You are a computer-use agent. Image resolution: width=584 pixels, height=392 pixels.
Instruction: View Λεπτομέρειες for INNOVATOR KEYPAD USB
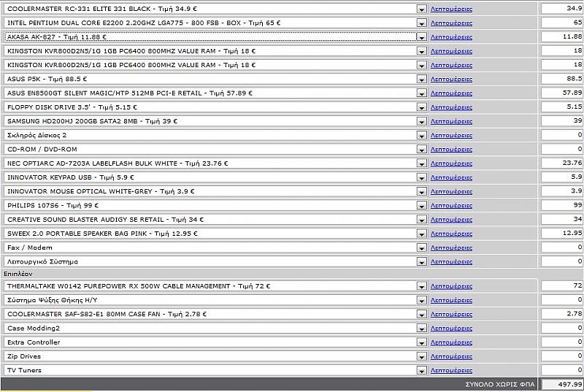click(451, 177)
